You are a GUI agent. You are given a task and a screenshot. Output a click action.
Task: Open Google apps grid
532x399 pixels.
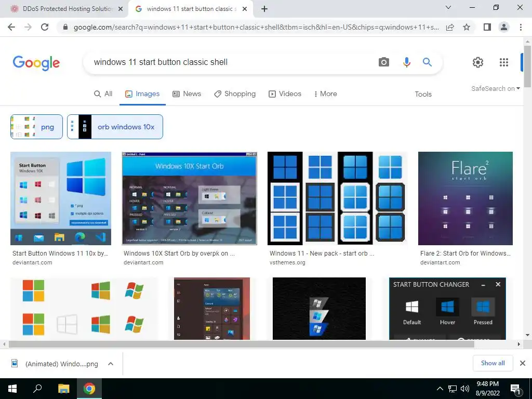click(504, 62)
